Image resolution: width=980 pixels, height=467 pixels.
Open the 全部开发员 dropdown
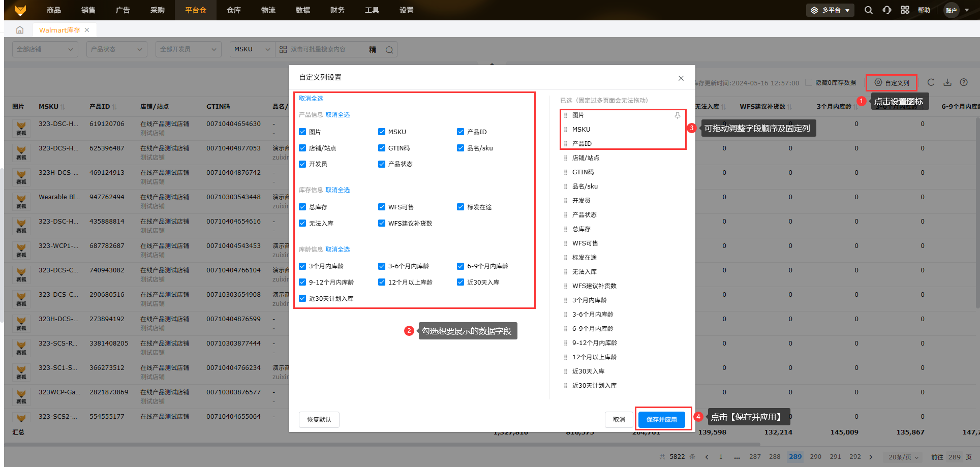(188, 49)
